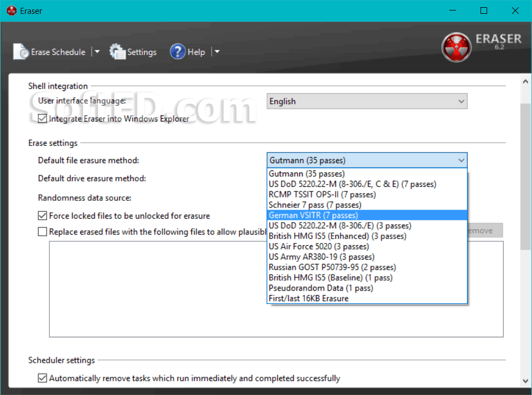Select German VSITR (7 passes)

click(367, 215)
